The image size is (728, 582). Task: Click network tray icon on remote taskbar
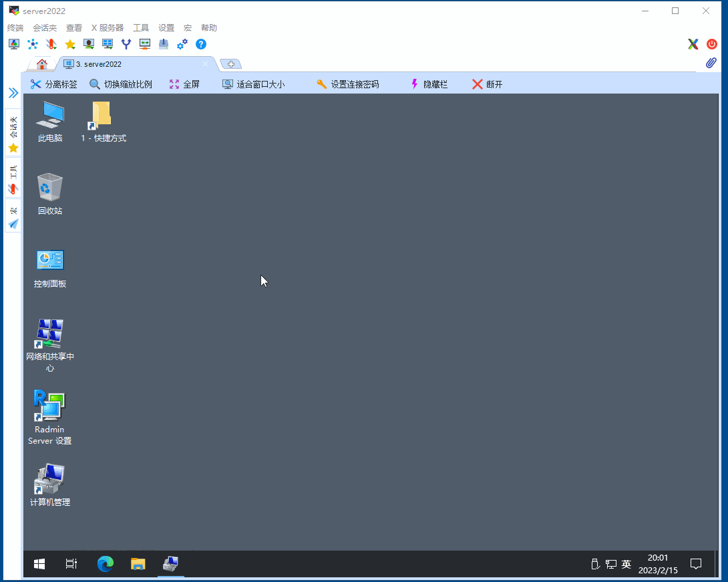(611, 564)
